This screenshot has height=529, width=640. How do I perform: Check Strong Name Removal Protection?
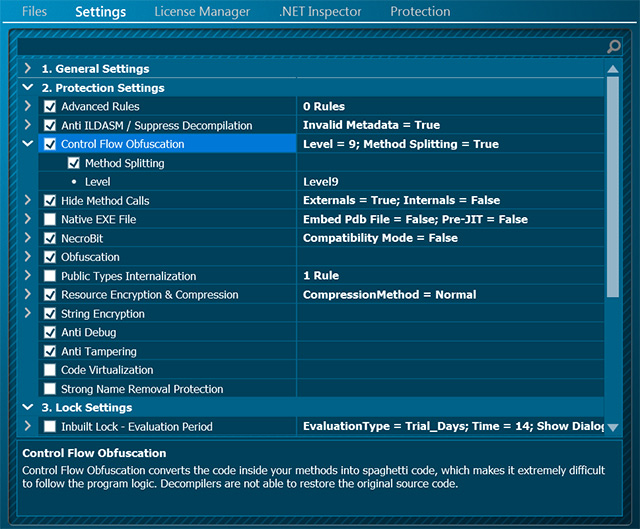[x=50, y=389]
